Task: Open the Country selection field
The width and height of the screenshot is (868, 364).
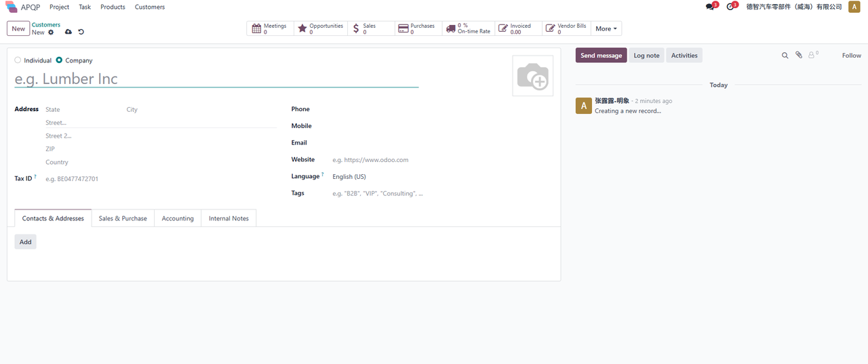Action: pos(136,163)
